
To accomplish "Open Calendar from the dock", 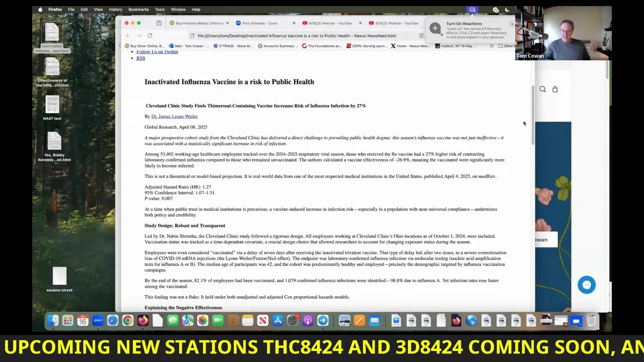I will point(83,321).
